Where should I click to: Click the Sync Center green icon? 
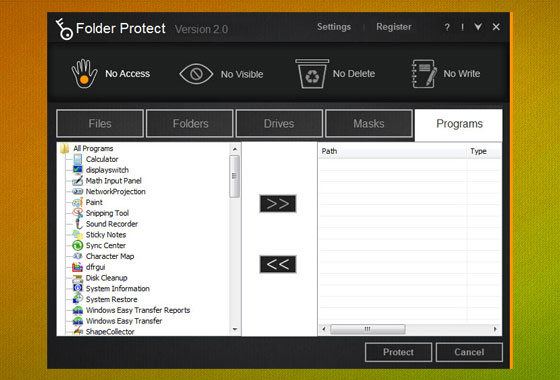tap(78, 245)
